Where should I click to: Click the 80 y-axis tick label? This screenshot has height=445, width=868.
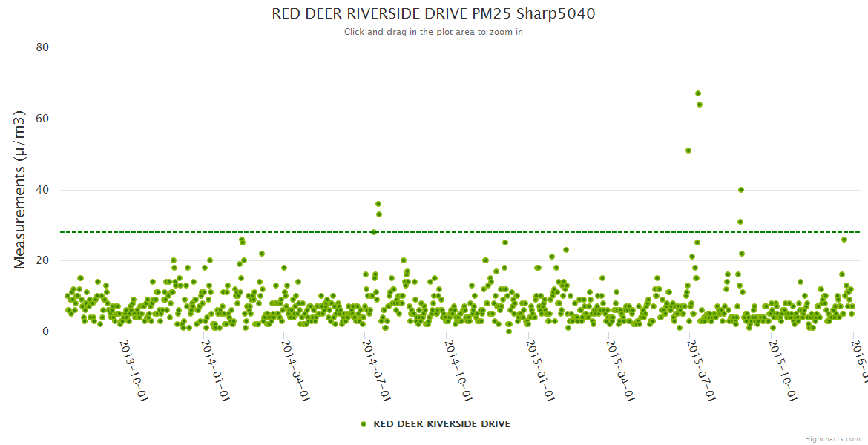(42, 47)
